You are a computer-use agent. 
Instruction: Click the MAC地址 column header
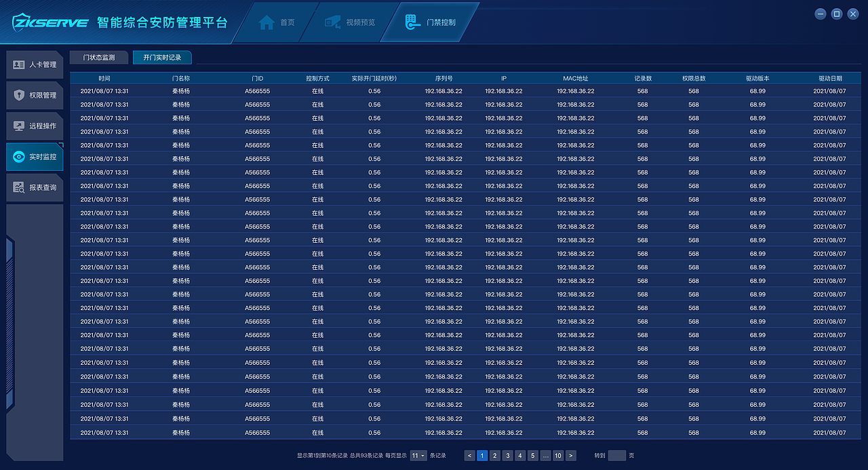coord(575,78)
